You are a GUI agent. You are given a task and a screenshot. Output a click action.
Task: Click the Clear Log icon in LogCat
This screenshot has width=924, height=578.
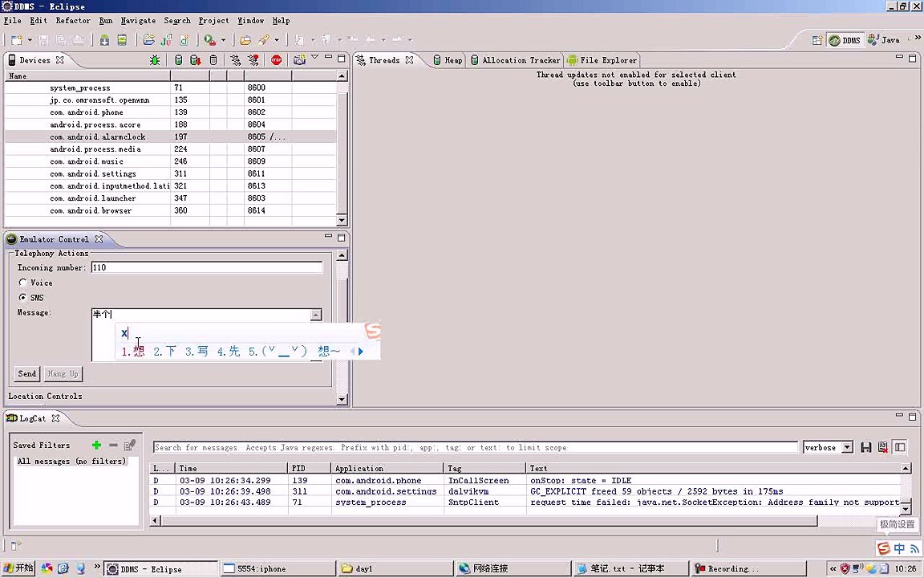(883, 448)
